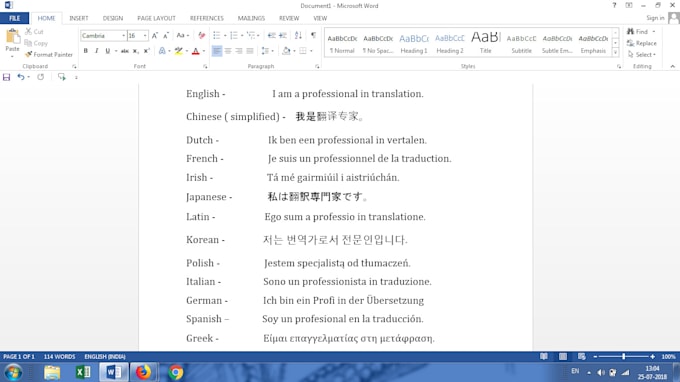Toggle Superscript formatting
The image size is (680, 382).
tap(147, 51)
